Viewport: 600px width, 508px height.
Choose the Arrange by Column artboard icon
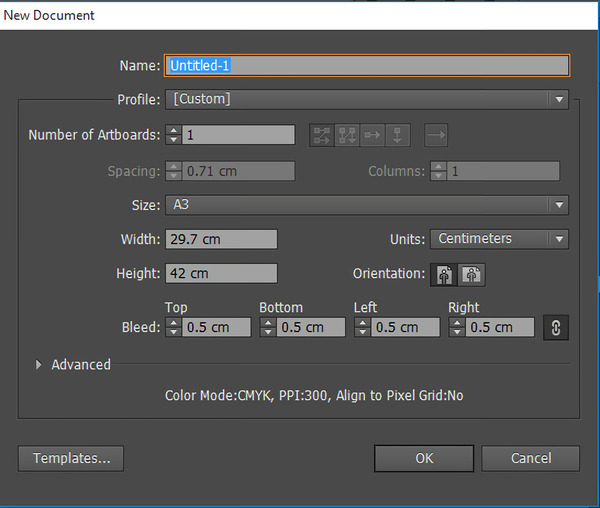pyautogui.click(x=398, y=135)
